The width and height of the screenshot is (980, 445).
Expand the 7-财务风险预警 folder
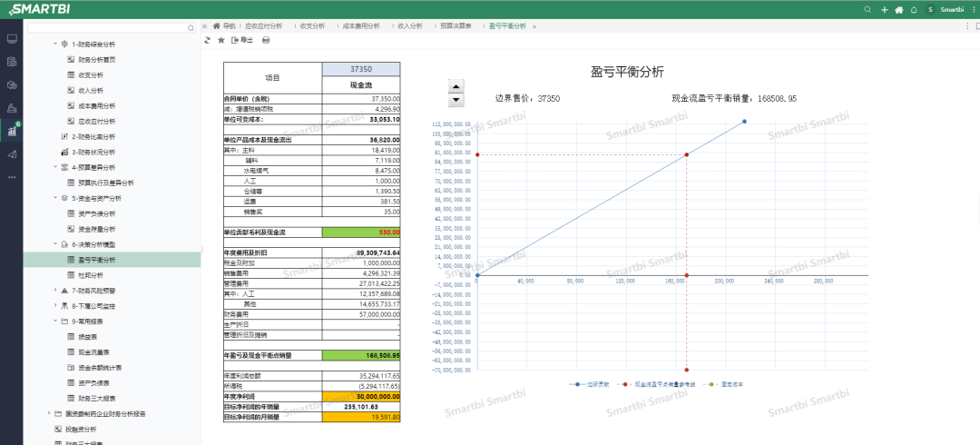pyautogui.click(x=55, y=291)
